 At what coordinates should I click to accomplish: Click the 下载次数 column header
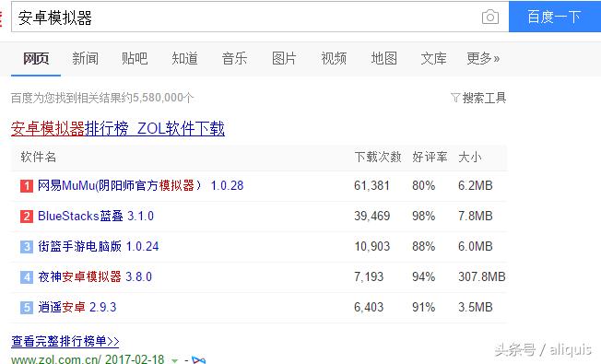(x=378, y=157)
